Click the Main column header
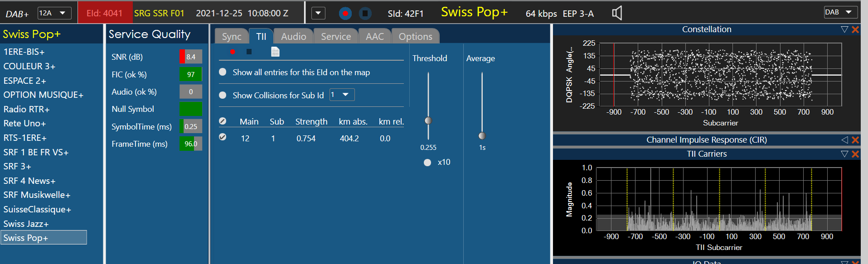This screenshot has width=868, height=264. [249, 121]
